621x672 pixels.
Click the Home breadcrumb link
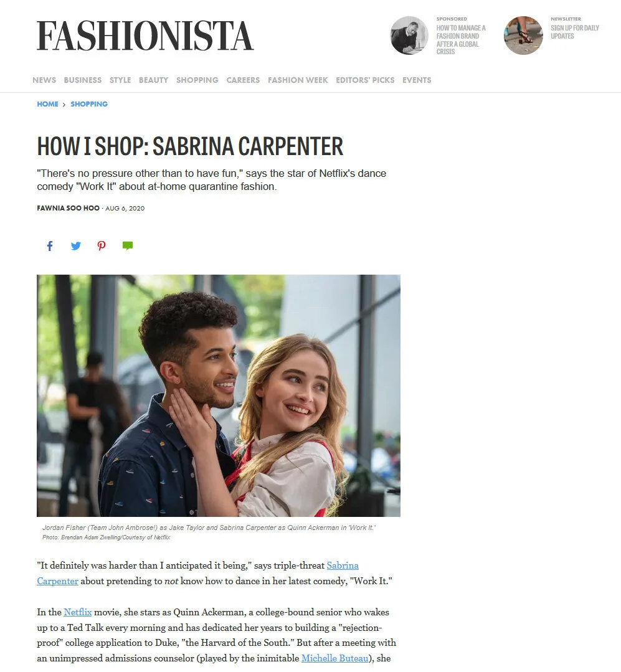(x=47, y=104)
